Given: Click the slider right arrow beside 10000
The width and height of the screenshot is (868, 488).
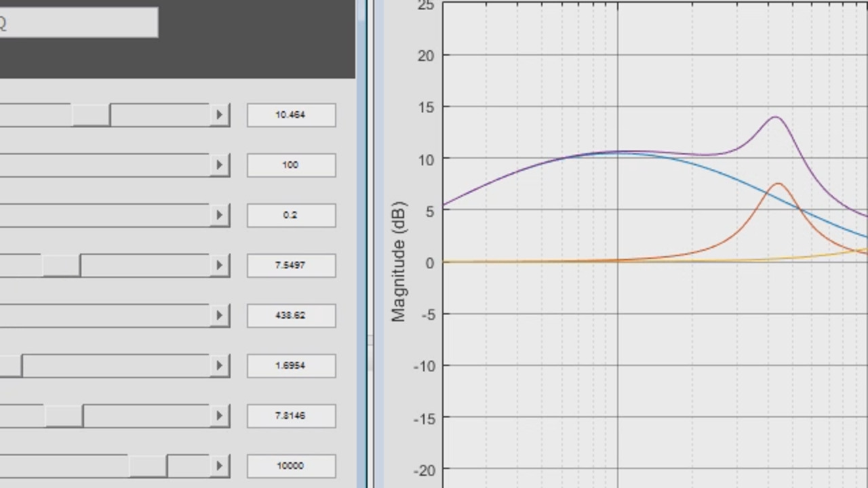Looking at the screenshot, I should pos(219,466).
